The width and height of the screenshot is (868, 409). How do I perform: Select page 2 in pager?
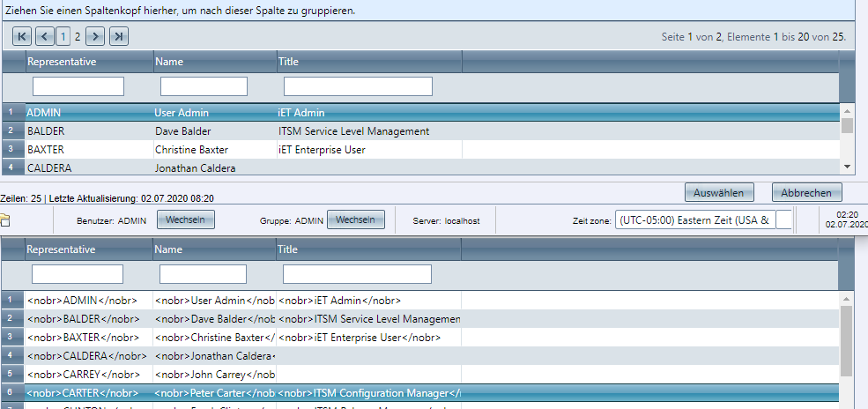click(x=78, y=37)
